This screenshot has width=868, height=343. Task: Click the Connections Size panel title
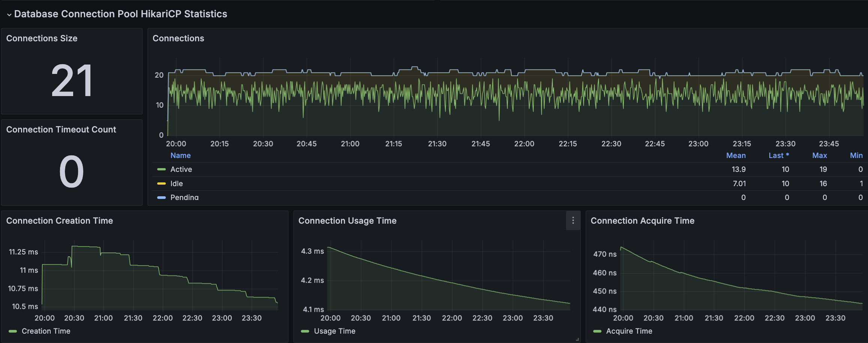[42, 38]
